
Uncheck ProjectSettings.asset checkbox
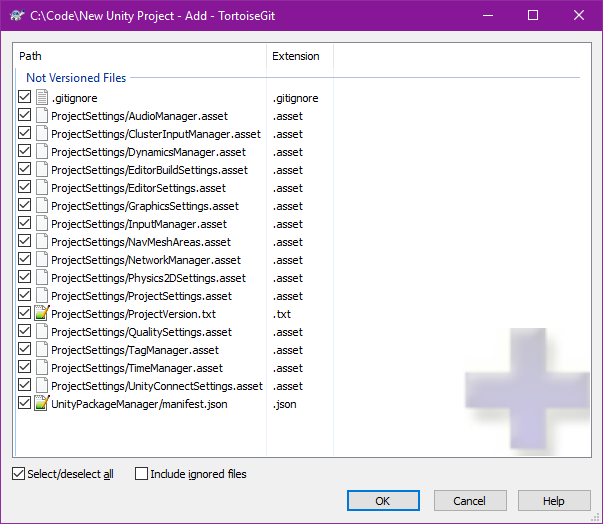[24, 294]
